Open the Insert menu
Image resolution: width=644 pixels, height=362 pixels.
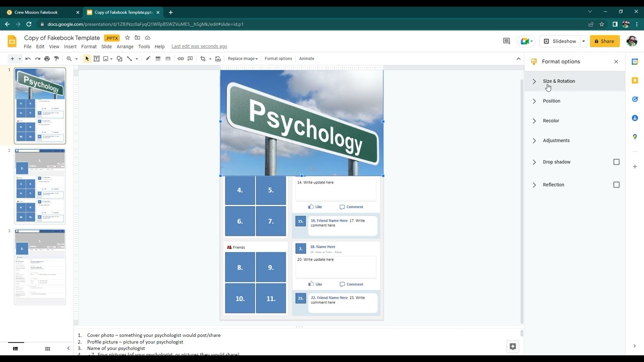[x=70, y=46]
